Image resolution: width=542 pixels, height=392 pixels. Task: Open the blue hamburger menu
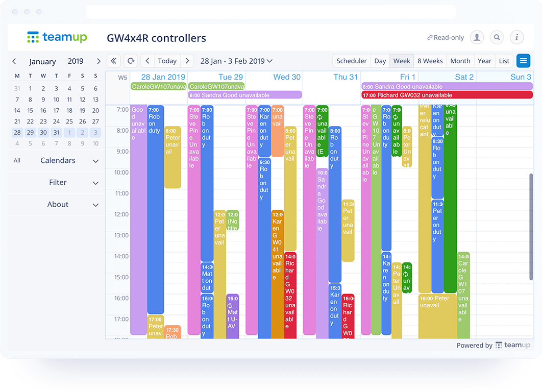523,61
